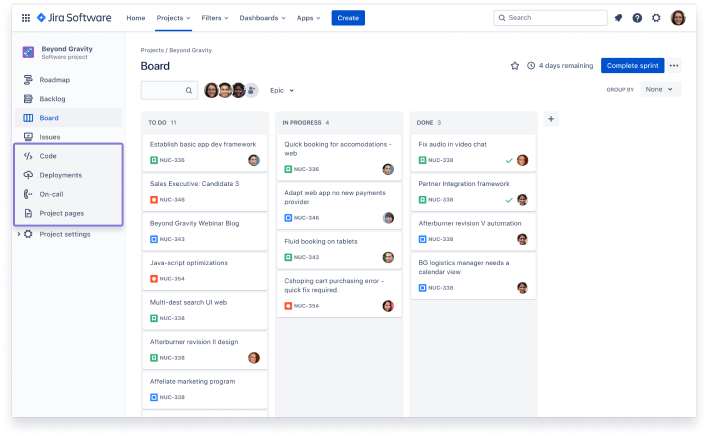Open the Epic filter dropdown
This screenshot has width=708, height=437.
tap(282, 90)
